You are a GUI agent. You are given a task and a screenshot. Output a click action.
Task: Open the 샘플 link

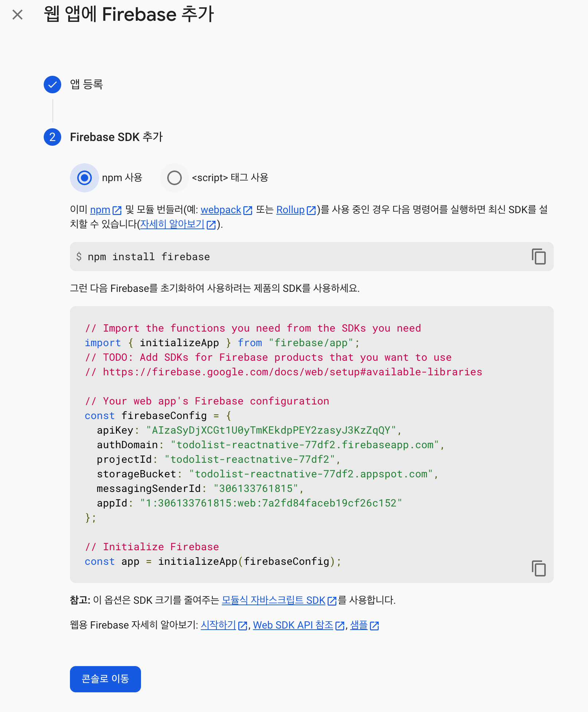tap(359, 625)
